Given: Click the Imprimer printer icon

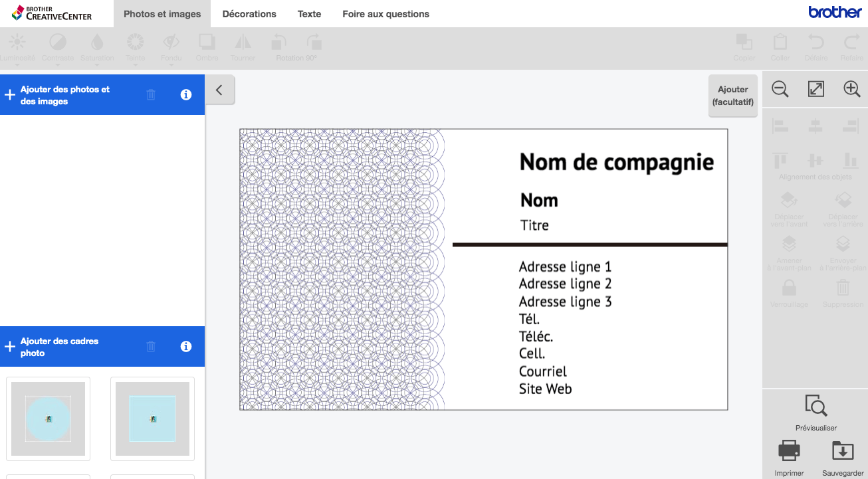Looking at the screenshot, I should pos(789,450).
